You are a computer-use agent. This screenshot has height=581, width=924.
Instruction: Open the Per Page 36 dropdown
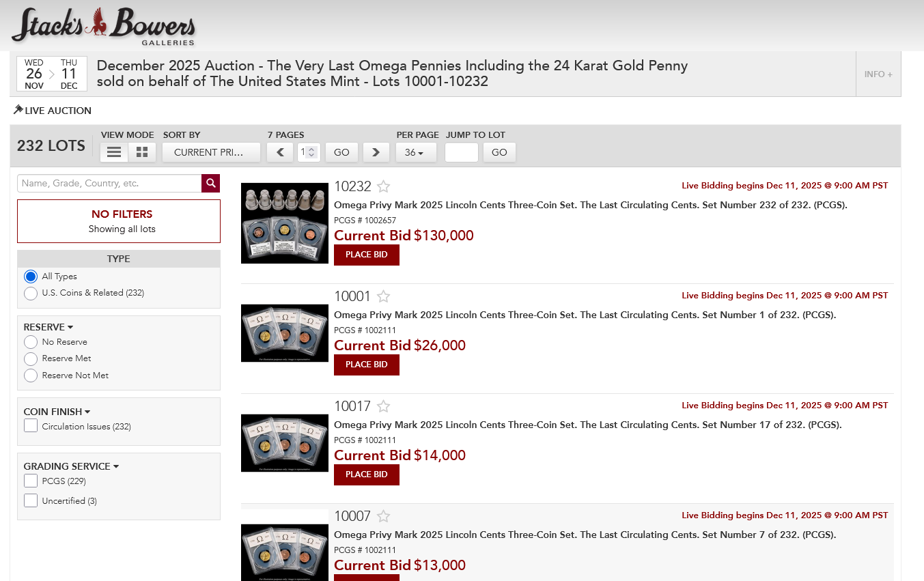tap(415, 152)
